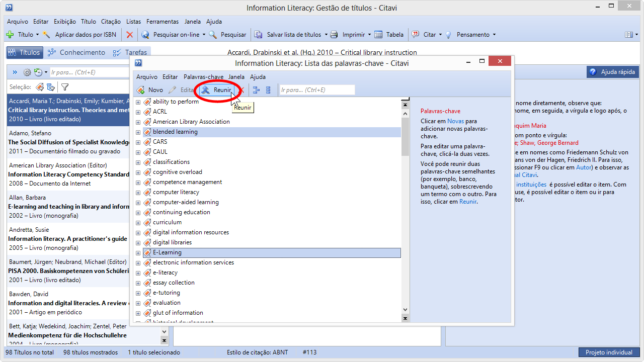Open Citação menu in main window
The height and width of the screenshot is (362, 644).
[111, 22]
